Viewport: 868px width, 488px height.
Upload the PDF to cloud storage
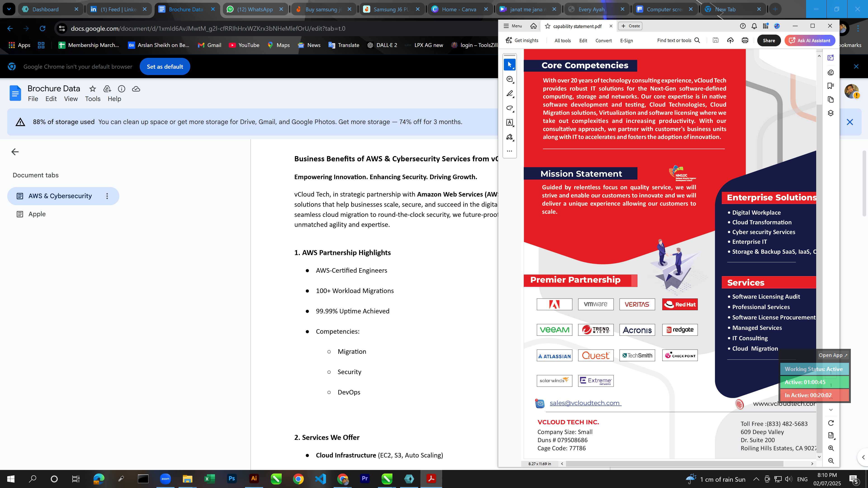(730, 40)
